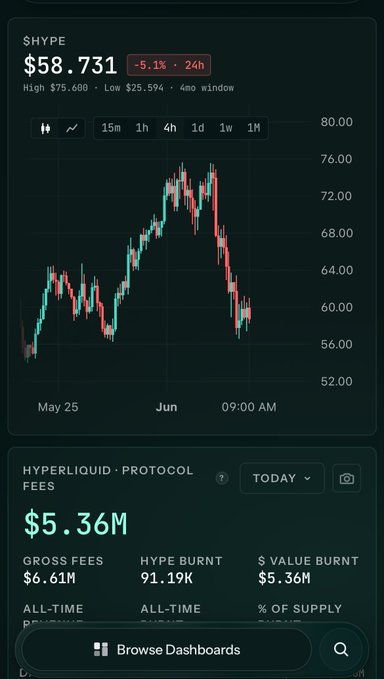The height and width of the screenshot is (679, 384).
Task: Click the 60.00 price axis label
Action: (x=336, y=307)
